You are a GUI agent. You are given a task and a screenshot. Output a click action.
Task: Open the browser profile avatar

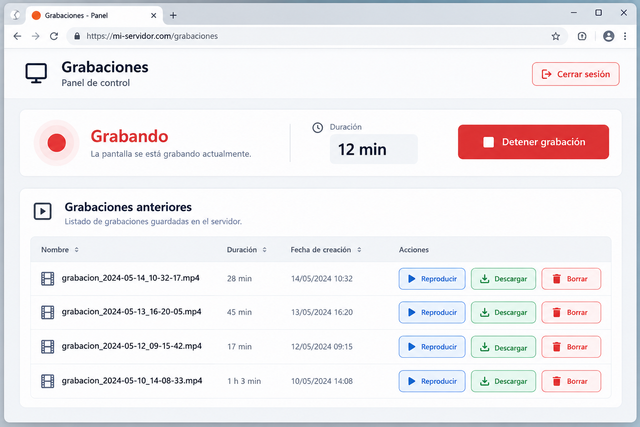click(609, 36)
